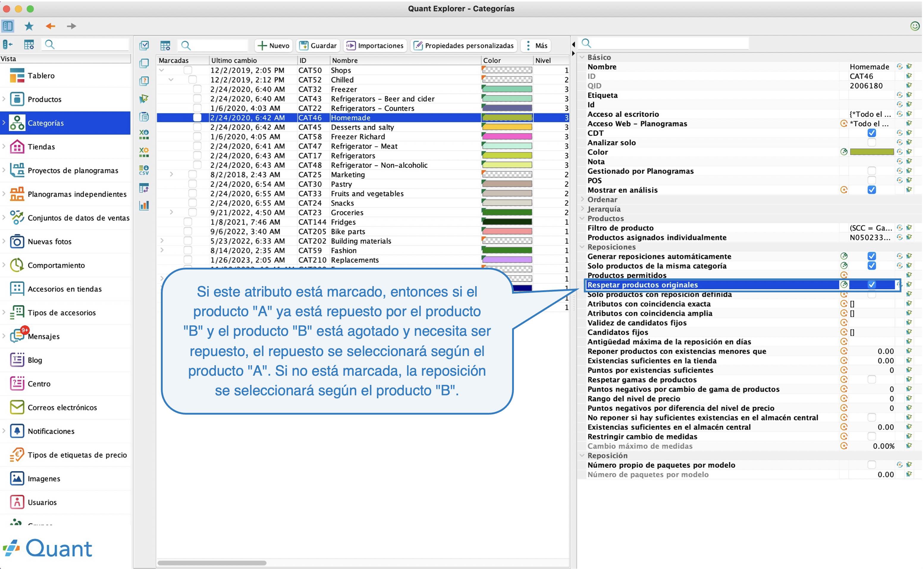Image resolution: width=924 pixels, height=569 pixels.
Task: Toggle the sidebar panel icon
Action: click(8, 26)
